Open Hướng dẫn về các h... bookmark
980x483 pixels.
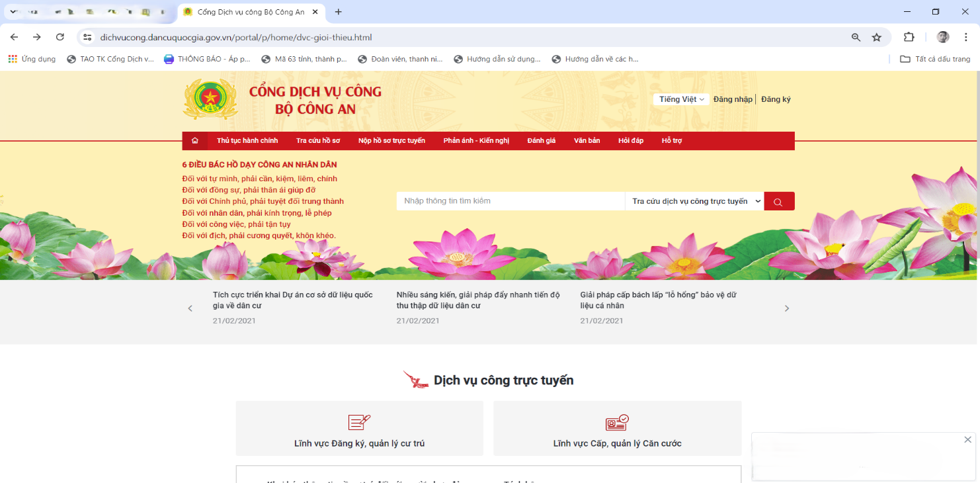click(x=595, y=59)
